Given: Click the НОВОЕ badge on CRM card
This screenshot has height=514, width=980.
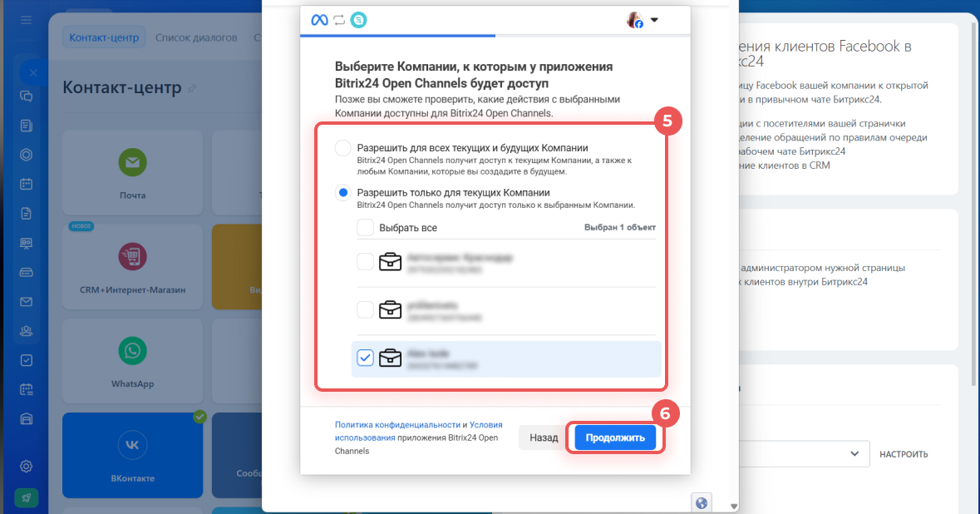Looking at the screenshot, I should tap(81, 226).
